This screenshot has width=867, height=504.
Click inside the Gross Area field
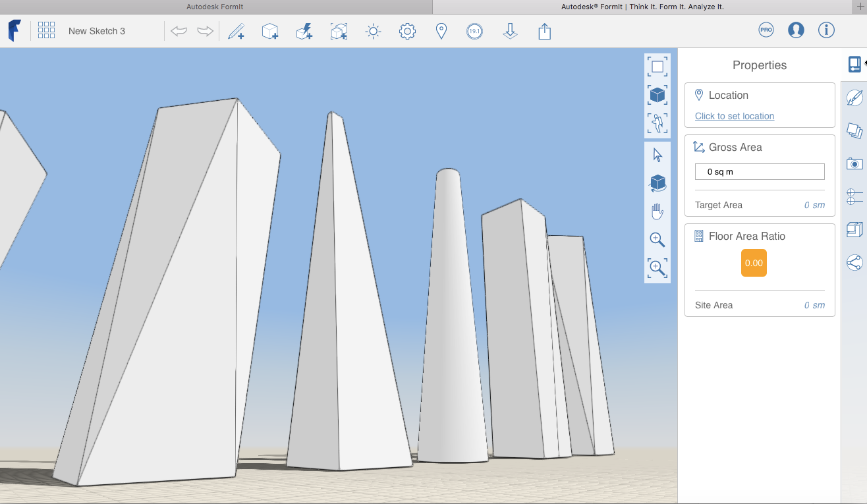click(759, 171)
